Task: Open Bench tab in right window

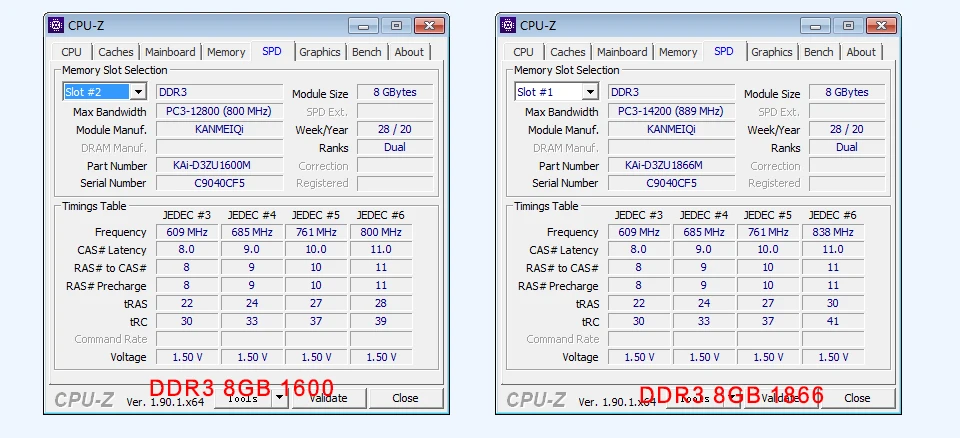Action: pyautogui.click(x=819, y=52)
